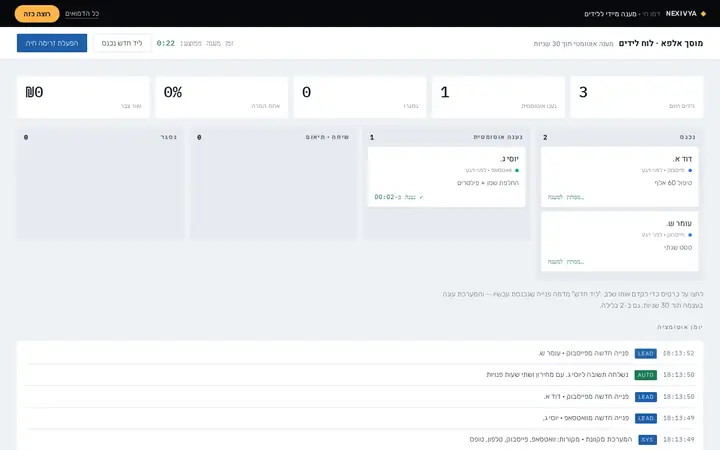Open the "לידים היום" stat card showing 3

tap(637, 97)
